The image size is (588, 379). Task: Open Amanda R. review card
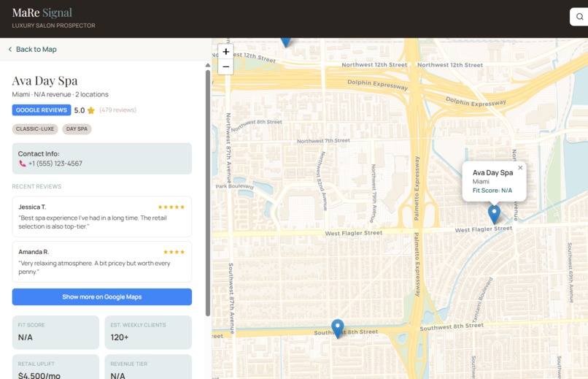tap(102, 262)
